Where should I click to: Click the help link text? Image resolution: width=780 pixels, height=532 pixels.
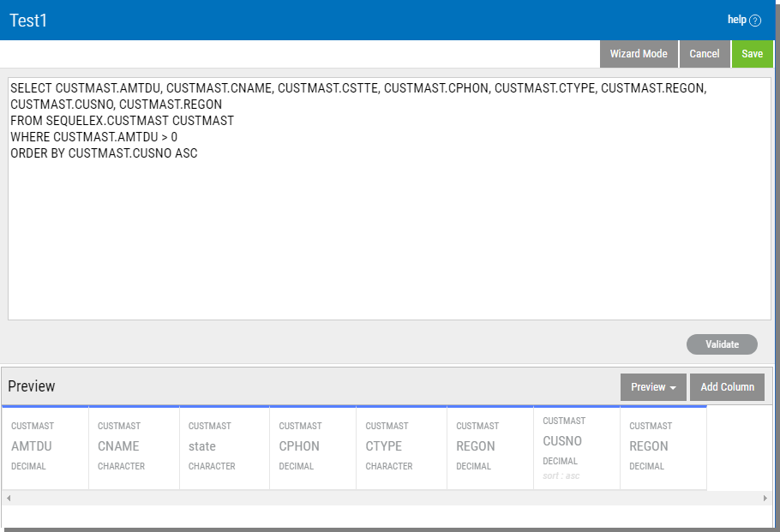(x=736, y=20)
